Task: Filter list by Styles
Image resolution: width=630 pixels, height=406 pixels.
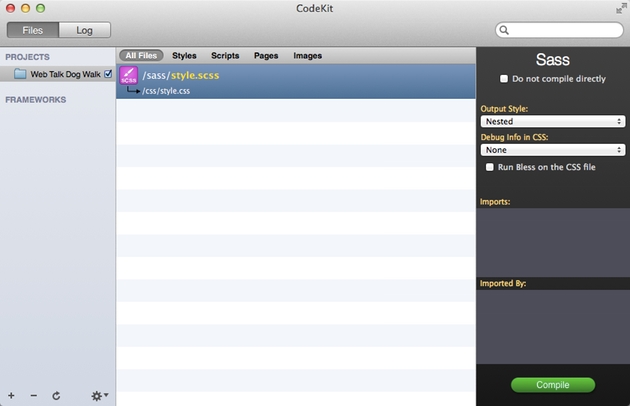Action: coord(184,55)
